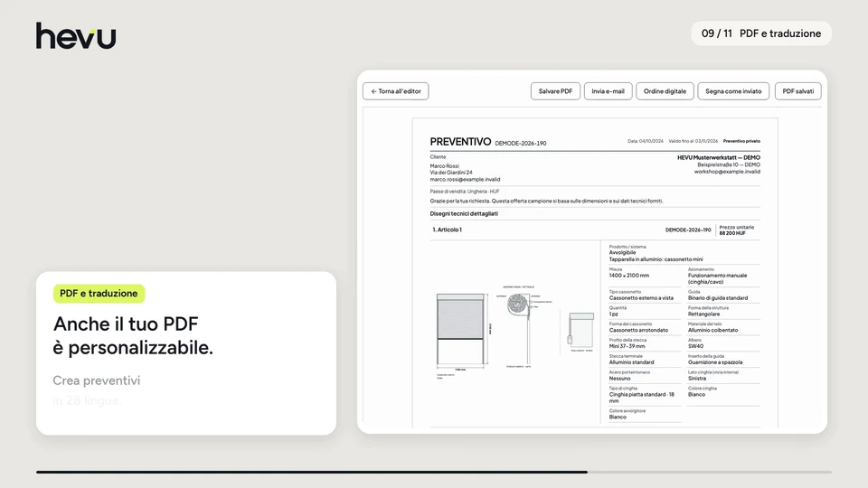The height and width of the screenshot is (488, 868).
Task: Click unit price 88 200 HUF
Action: pos(732,233)
